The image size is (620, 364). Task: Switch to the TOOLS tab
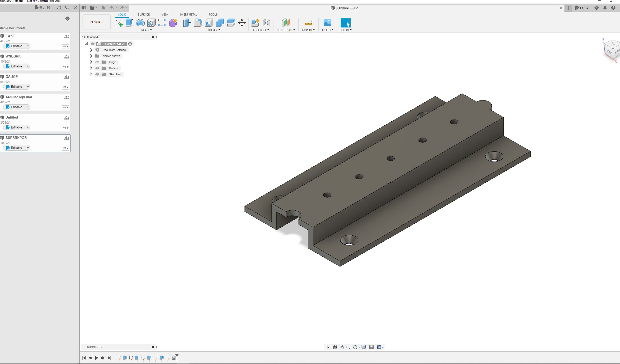click(x=213, y=14)
